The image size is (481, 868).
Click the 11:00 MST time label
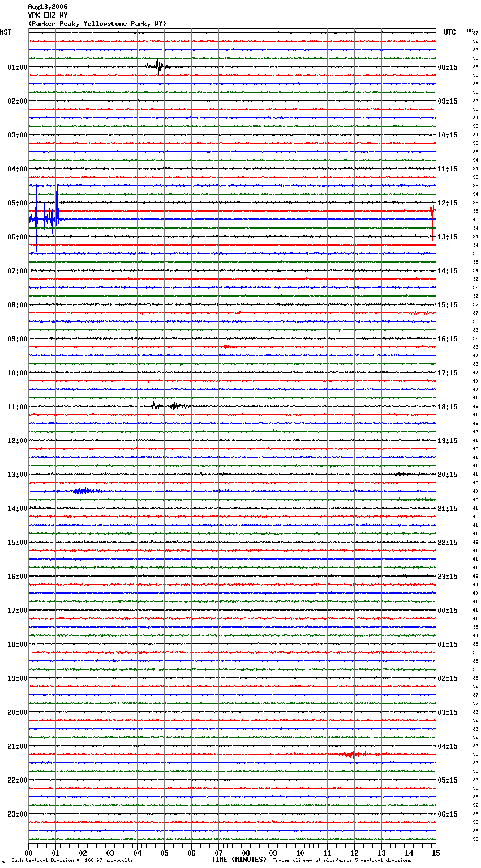click(x=18, y=407)
